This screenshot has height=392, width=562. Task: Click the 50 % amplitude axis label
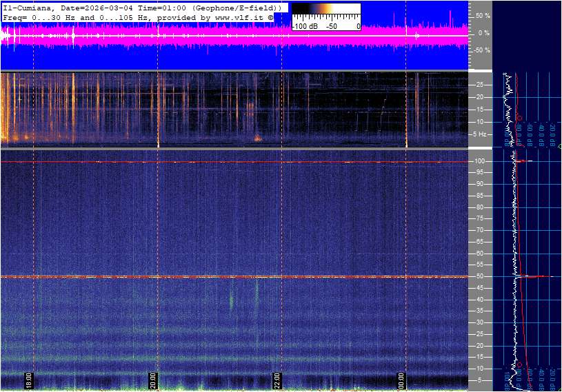(x=482, y=15)
